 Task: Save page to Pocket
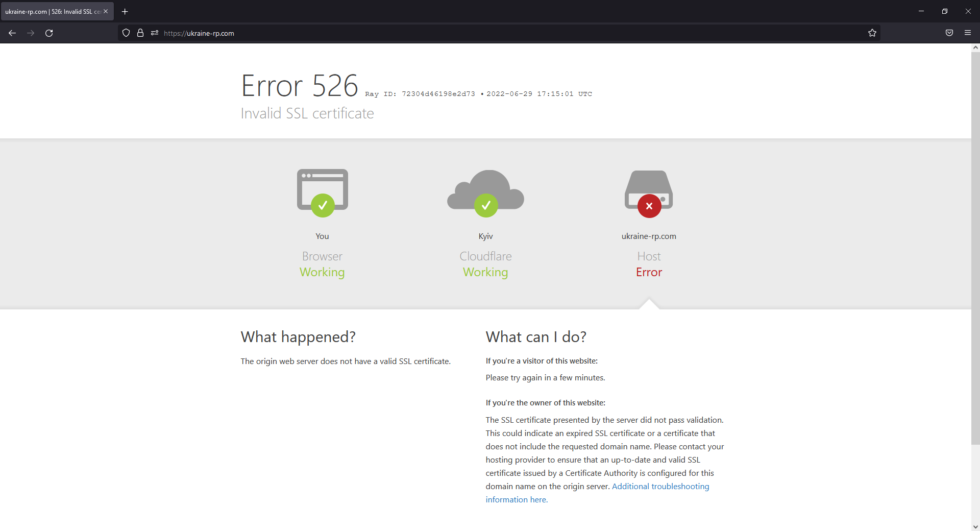[949, 33]
